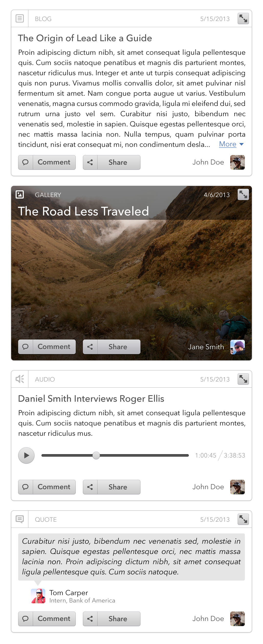Screen dimensions: 263x644
Task: Open More dropdown in blog post
Action: [231, 144]
